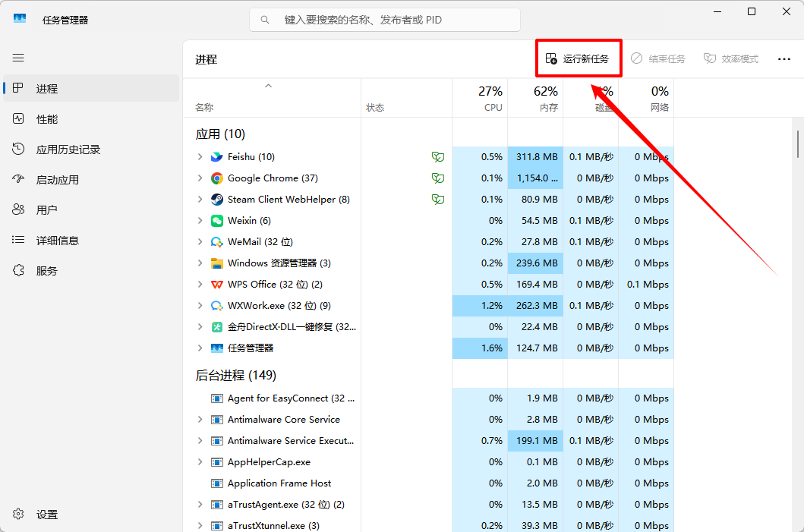Click the 应用 (10) group heading
804x532 pixels.
point(220,134)
